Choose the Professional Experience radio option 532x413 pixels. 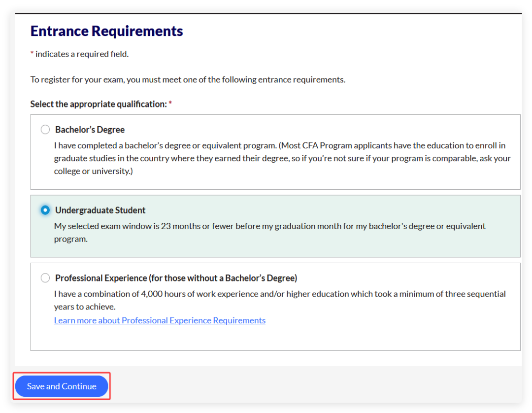pos(45,278)
